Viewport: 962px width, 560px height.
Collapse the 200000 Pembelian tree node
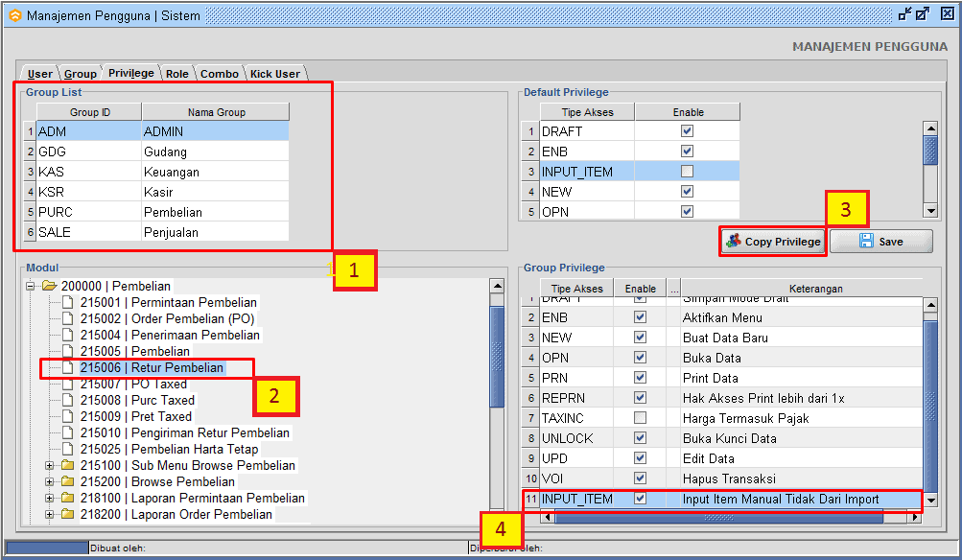click(x=31, y=286)
